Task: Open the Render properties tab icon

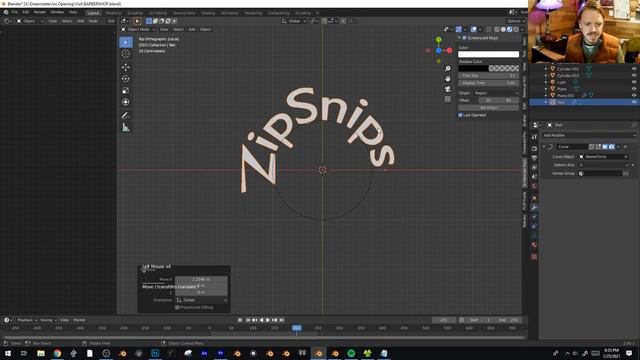Action: click(x=534, y=148)
